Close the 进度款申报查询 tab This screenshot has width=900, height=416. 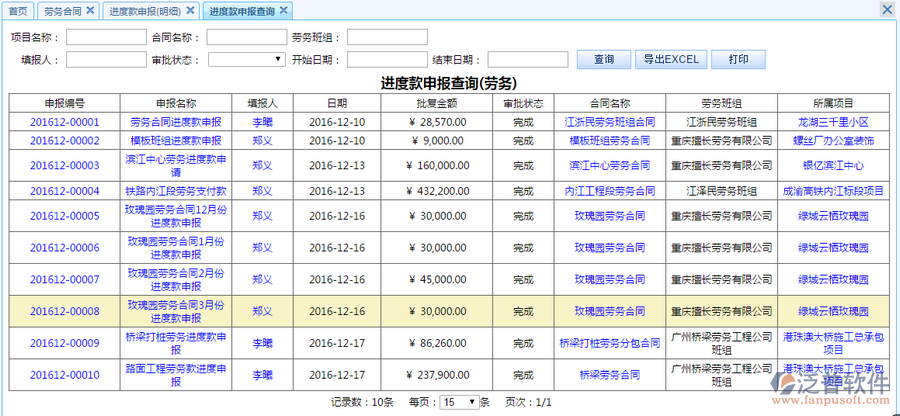click(x=284, y=10)
